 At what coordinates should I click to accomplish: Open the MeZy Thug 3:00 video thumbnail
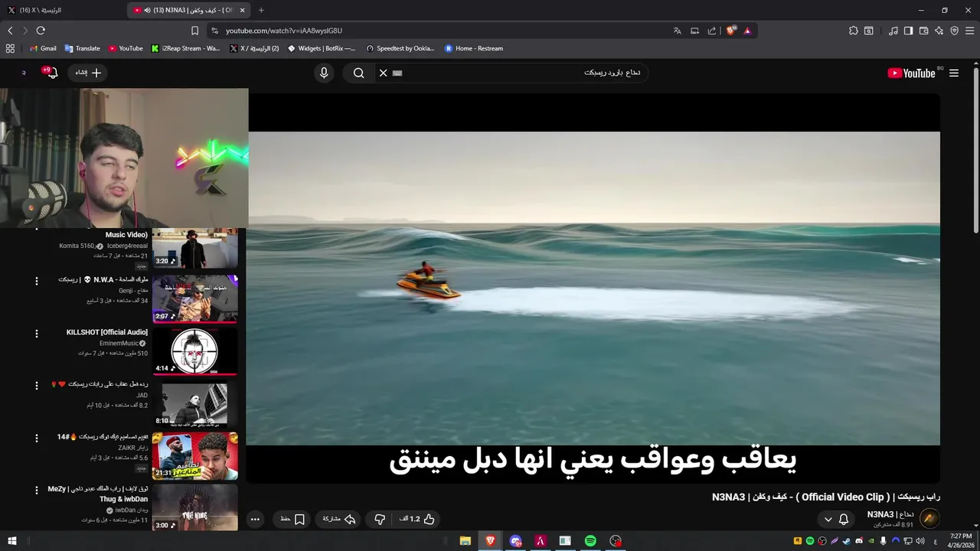tap(194, 508)
